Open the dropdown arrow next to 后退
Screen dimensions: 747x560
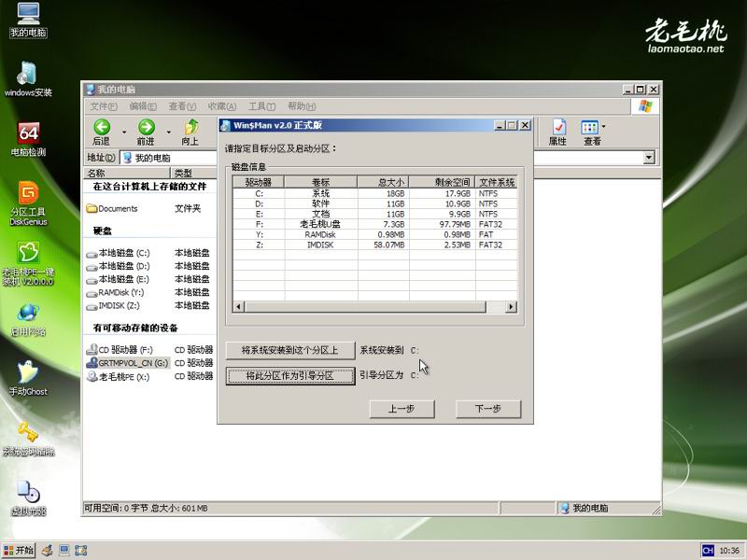click(x=124, y=132)
